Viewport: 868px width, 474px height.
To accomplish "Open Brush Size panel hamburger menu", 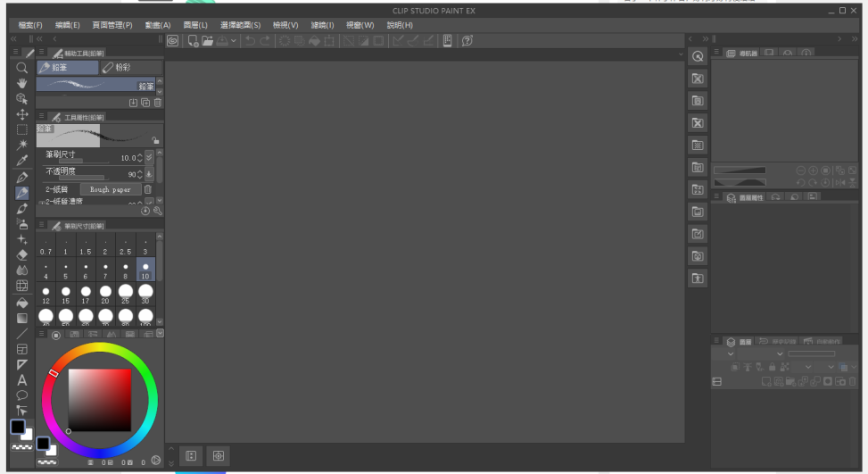I will pos(42,225).
